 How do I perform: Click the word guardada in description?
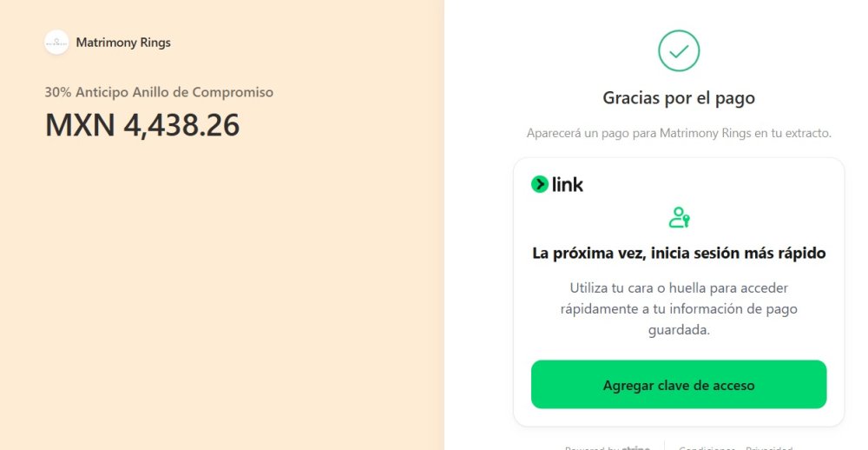coord(679,330)
